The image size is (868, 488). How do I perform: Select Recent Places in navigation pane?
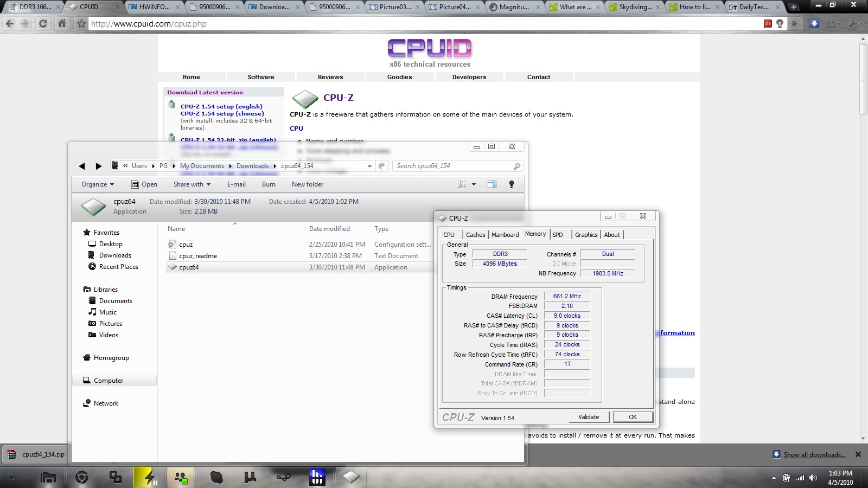tap(118, 267)
